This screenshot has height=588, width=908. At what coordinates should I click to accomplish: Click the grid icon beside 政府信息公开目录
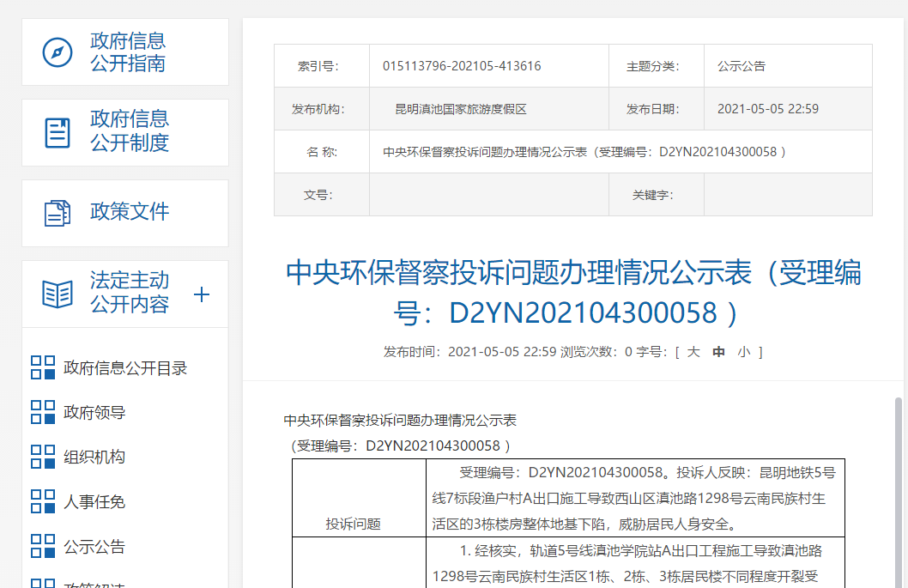point(43,367)
